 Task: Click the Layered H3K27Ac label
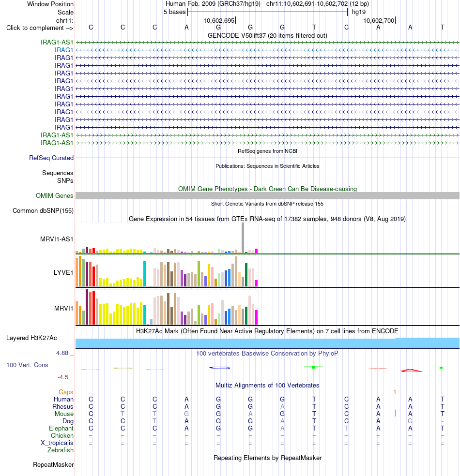pos(31,338)
